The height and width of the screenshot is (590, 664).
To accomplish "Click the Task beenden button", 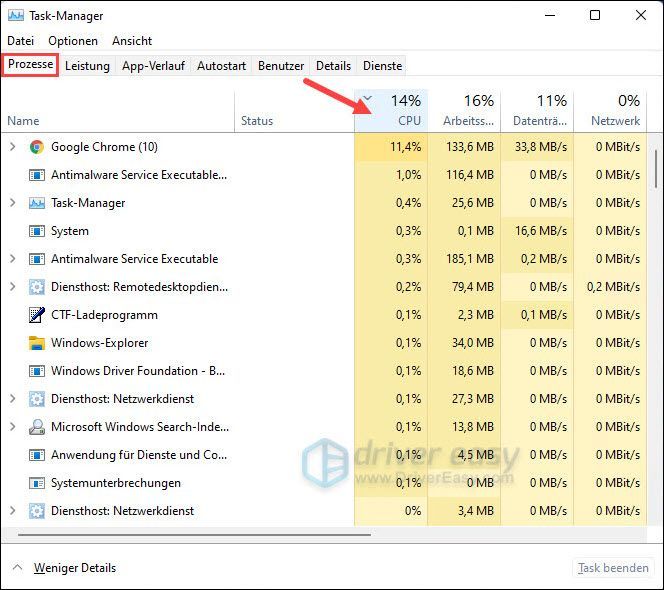I will point(613,568).
